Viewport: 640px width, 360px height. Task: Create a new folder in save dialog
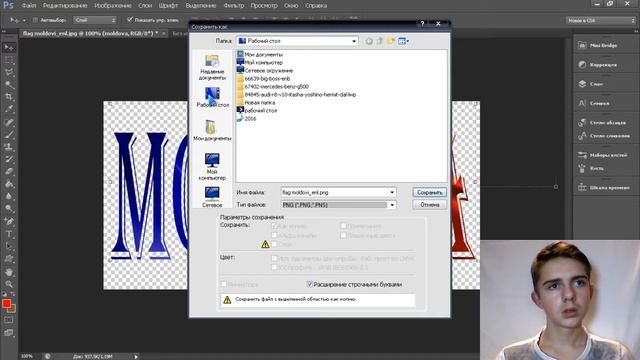pyautogui.click(x=391, y=41)
